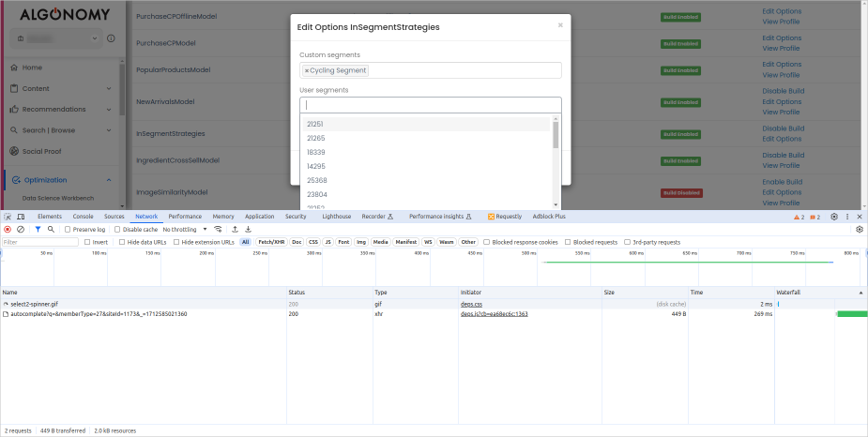This screenshot has height=437, width=868.
Task: Click Edit Options link for PurchaseCPOfflineModel
Action: (x=782, y=11)
